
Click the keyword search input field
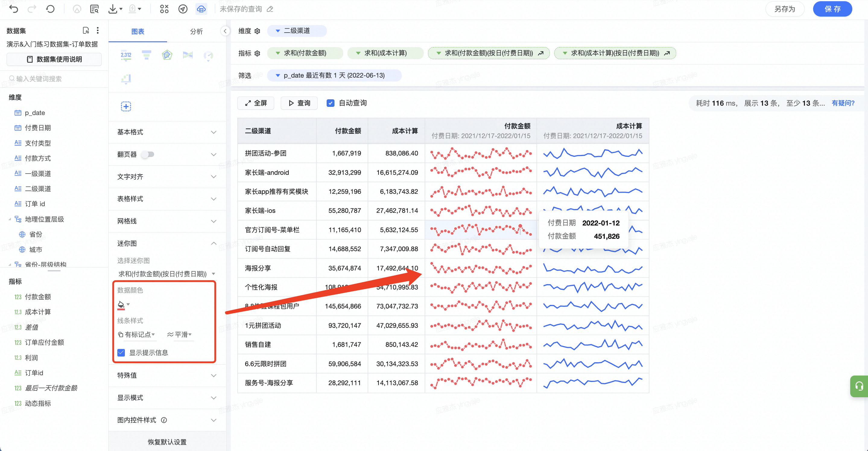pos(54,78)
